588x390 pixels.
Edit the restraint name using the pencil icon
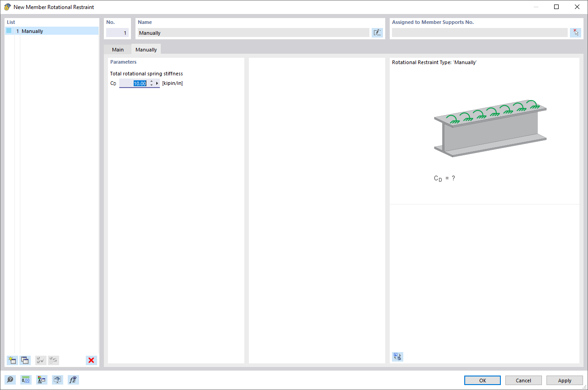pos(377,32)
